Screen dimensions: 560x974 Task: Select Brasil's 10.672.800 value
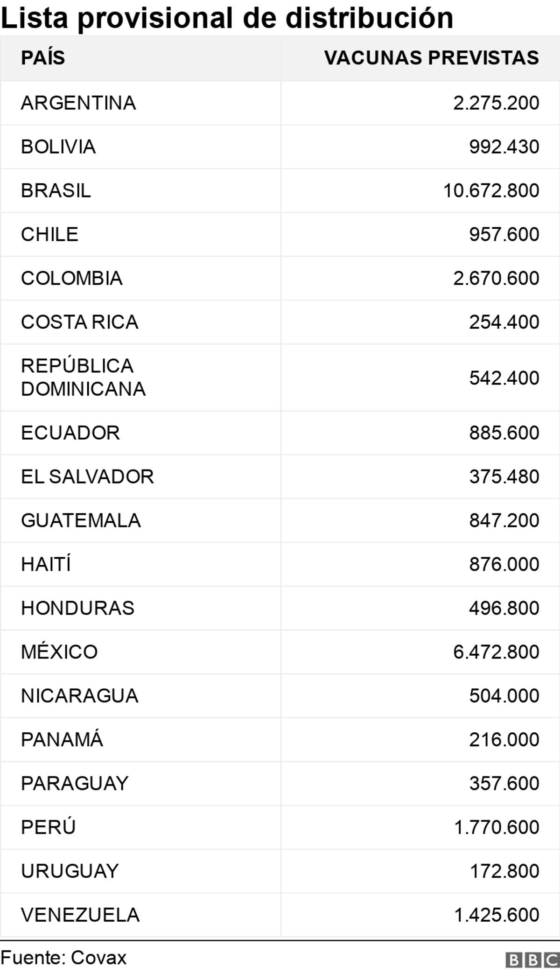pyautogui.click(x=491, y=190)
